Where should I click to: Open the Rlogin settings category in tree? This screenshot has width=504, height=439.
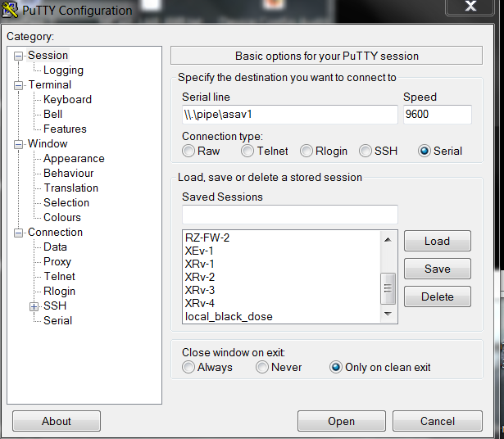pos(59,291)
